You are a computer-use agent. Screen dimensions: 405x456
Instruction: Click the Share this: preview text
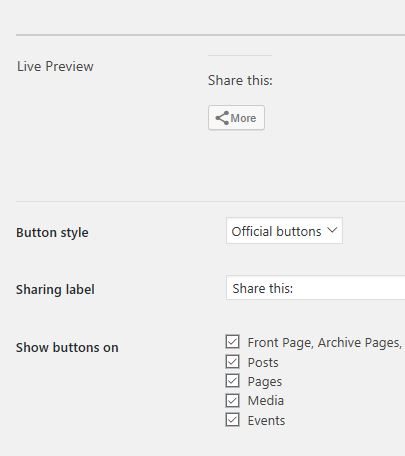point(240,80)
